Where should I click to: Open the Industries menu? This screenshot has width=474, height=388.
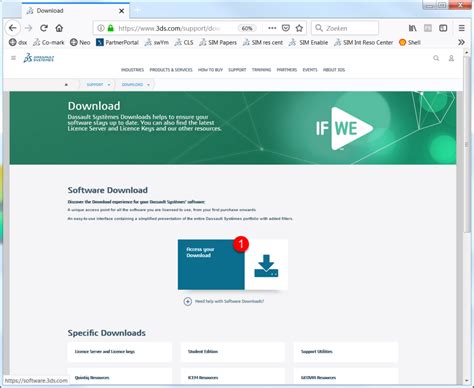132,70
